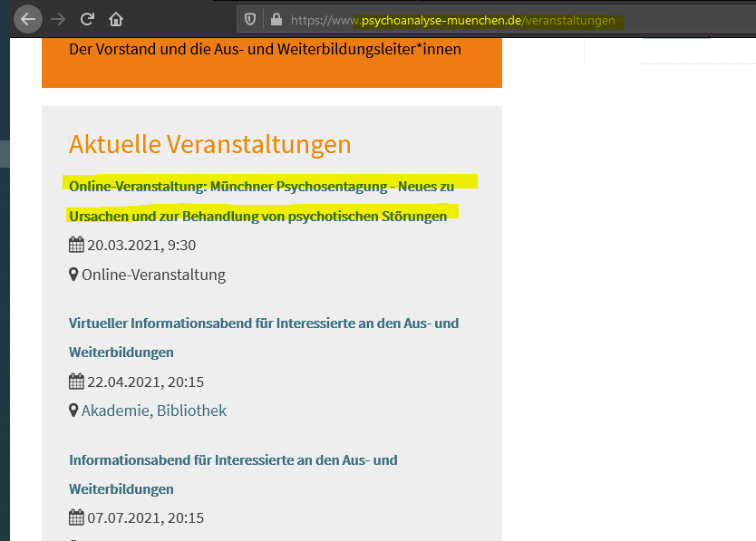Click calendar icon beside 07.07.2021
The width and height of the screenshot is (756, 541).
(x=76, y=518)
